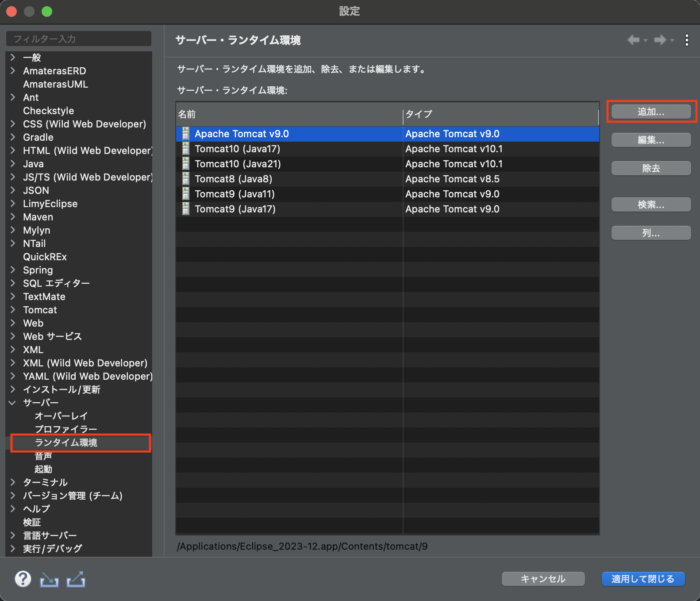Select the Tomcat9 (Java11) runtime row
This screenshot has height=601, width=700.
(388, 194)
